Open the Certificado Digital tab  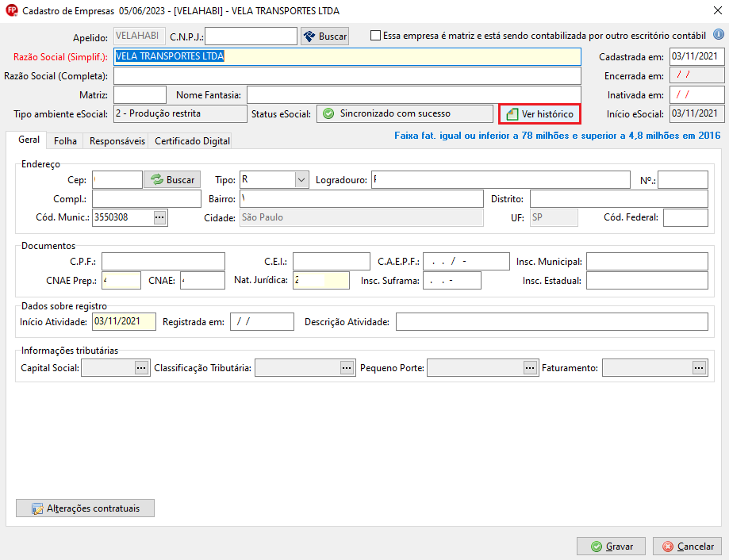pos(192,141)
